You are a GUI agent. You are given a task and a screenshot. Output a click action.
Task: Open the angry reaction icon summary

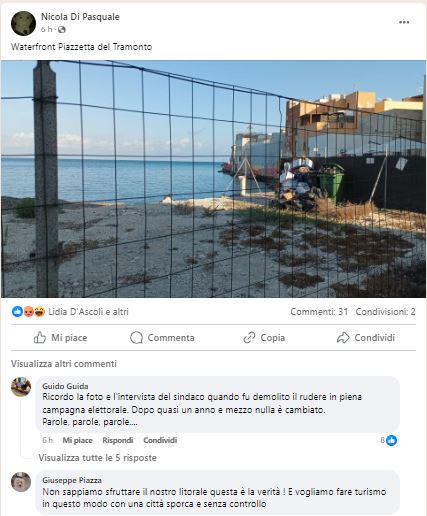tap(29, 312)
